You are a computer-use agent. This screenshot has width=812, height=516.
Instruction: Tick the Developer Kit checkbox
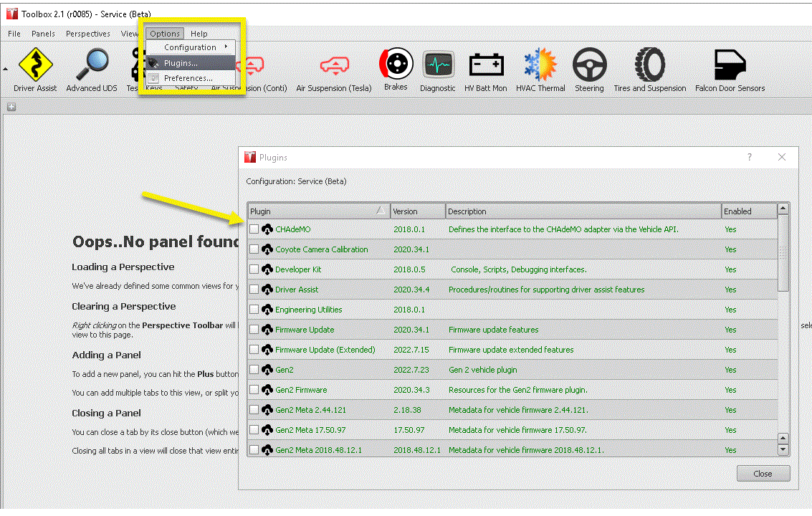(x=254, y=269)
